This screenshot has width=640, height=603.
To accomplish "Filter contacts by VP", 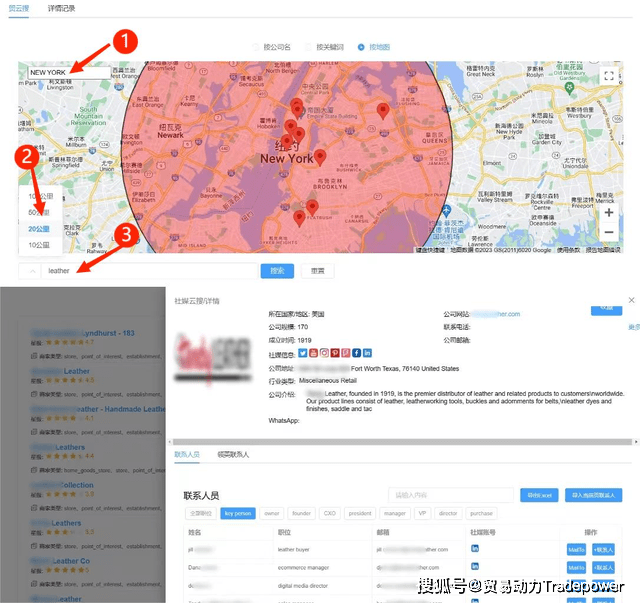I will (x=422, y=513).
